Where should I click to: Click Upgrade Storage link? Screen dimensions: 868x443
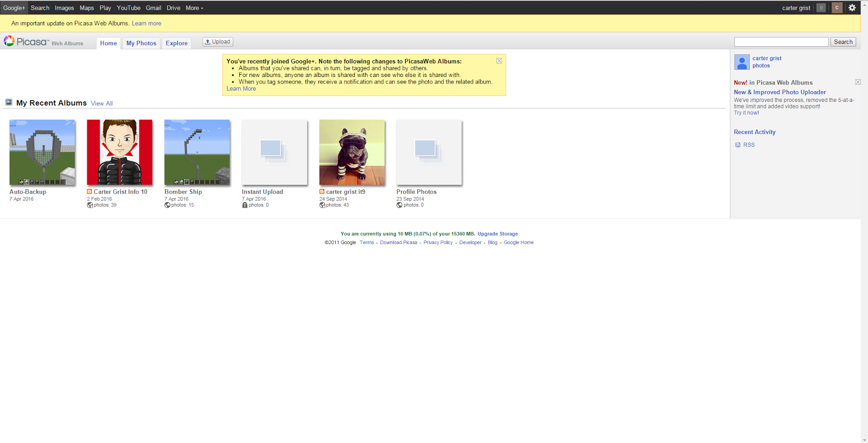497,234
